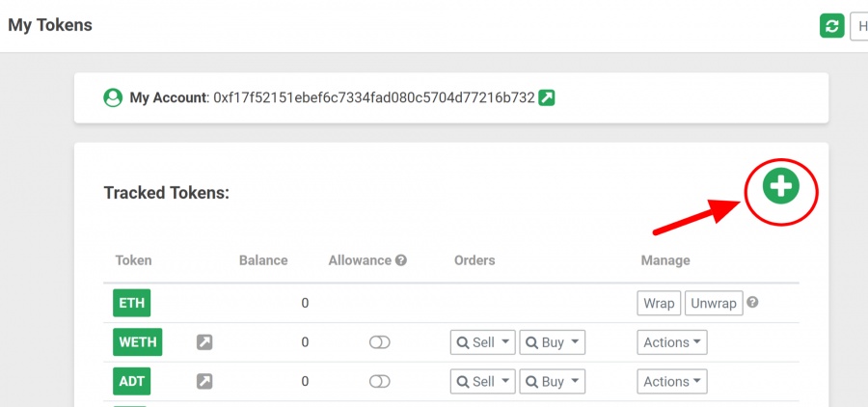Click the Unwrap button for ETH
Screen dimensions: 868x407
[x=714, y=303]
